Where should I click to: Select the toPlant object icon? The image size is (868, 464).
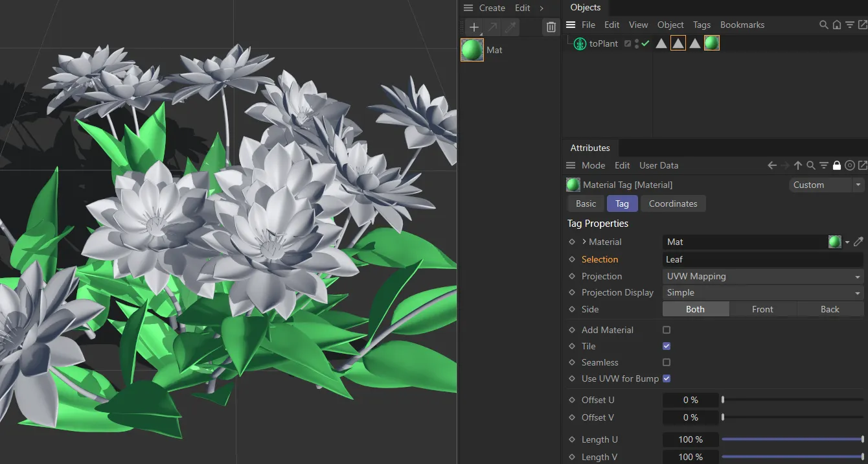click(x=579, y=43)
